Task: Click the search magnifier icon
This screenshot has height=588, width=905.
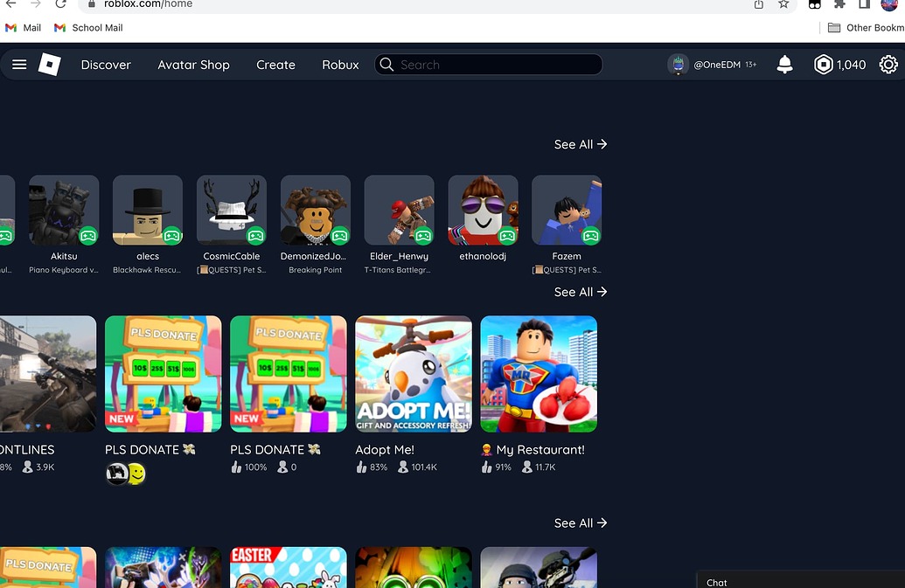Action: 386,64
